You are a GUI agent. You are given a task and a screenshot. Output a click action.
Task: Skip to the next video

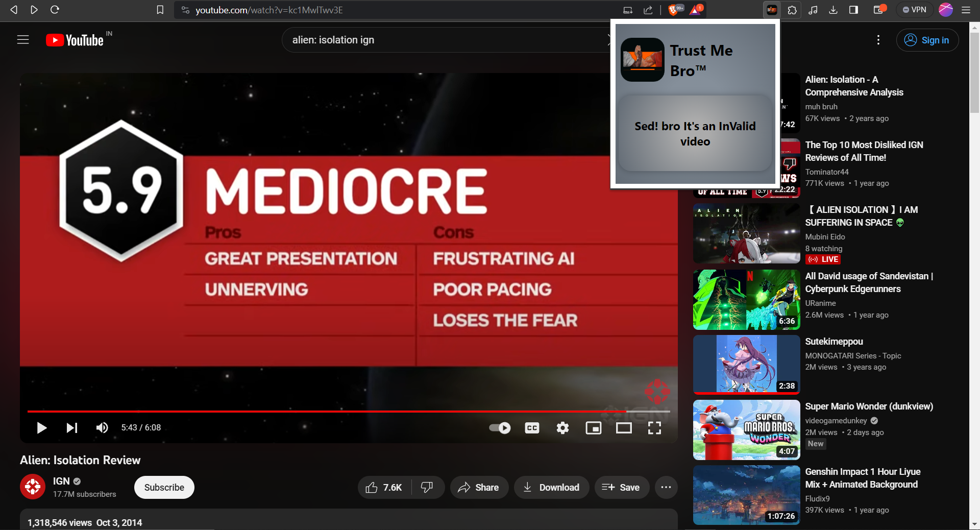point(72,428)
